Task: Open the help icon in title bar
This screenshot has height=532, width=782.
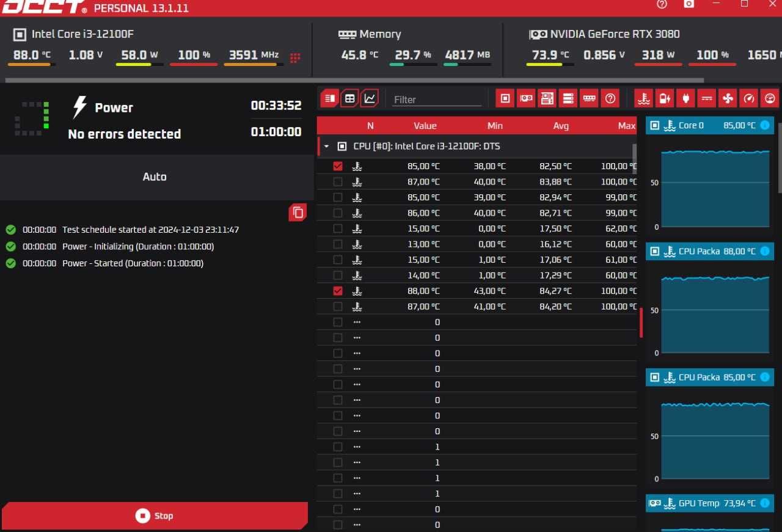Action: pos(662,4)
